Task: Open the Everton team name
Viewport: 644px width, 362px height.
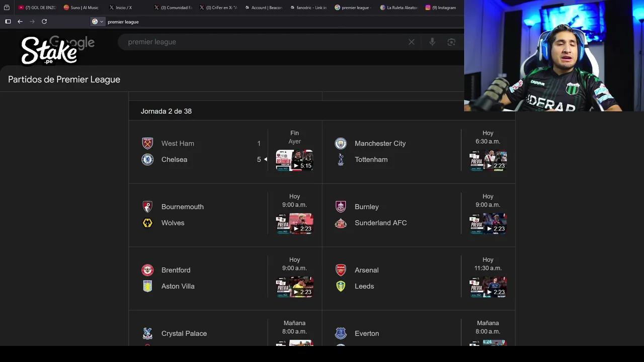Action: pyautogui.click(x=366, y=333)
